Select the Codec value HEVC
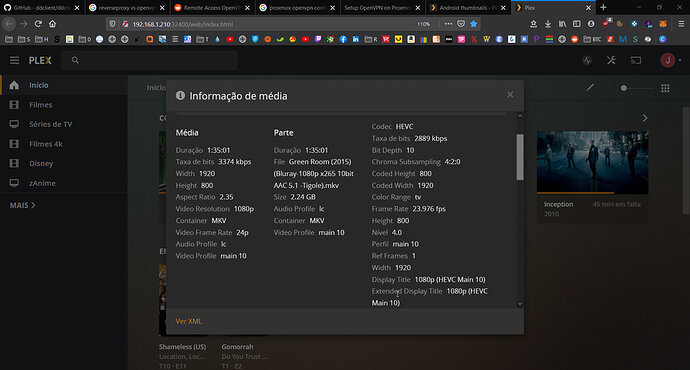Viewport: 690px width, 370px height. 404,127
